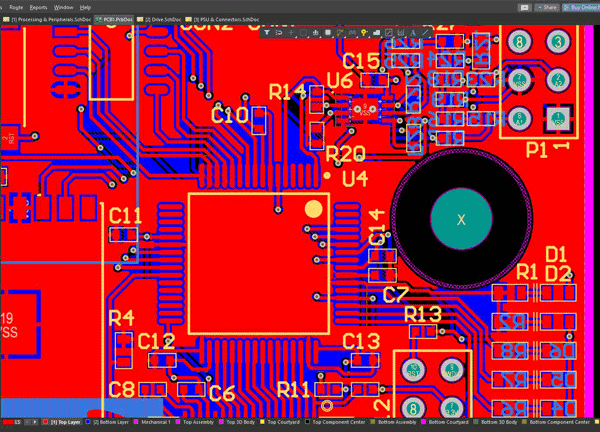Open the Reports menu
The height and width of the screenshot is (432, 600).
click(x=38, y=6)
